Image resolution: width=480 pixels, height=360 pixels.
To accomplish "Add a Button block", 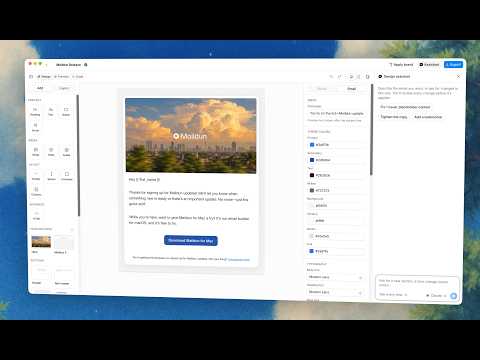I will click(x=66, y=112).
